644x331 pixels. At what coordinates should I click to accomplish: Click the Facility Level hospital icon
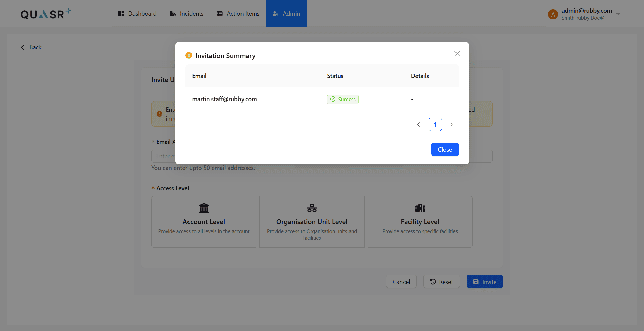(420, 208)
